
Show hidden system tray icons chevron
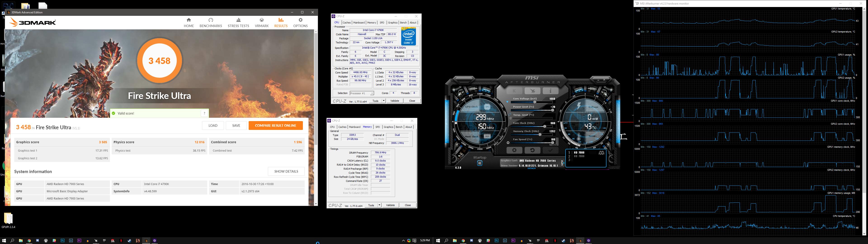click(x=403, y=241)
